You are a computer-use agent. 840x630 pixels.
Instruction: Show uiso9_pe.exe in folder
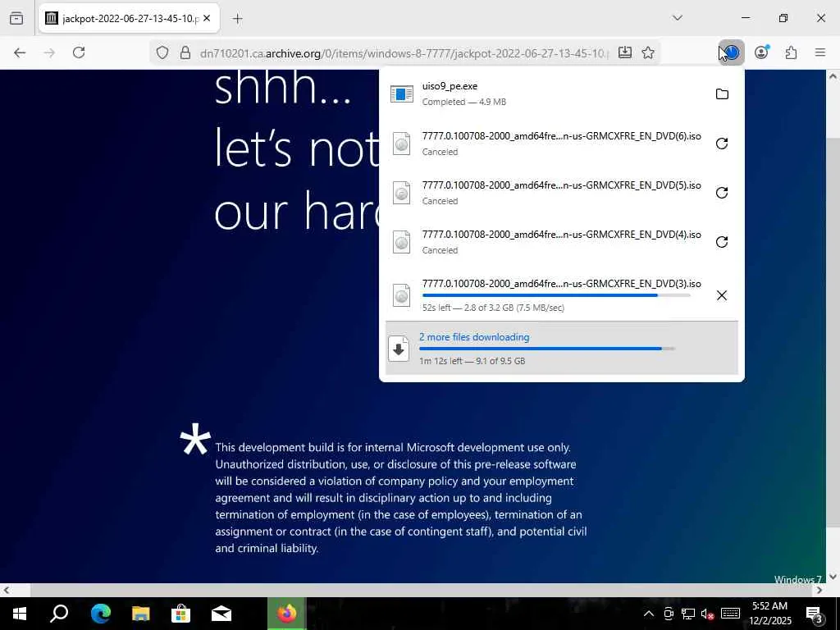722,94
